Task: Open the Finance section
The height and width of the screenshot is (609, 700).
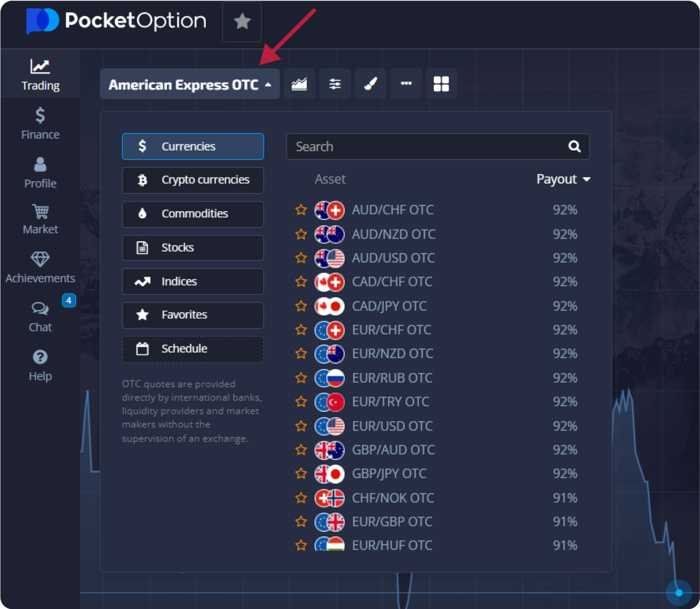Action: (40, 124)
